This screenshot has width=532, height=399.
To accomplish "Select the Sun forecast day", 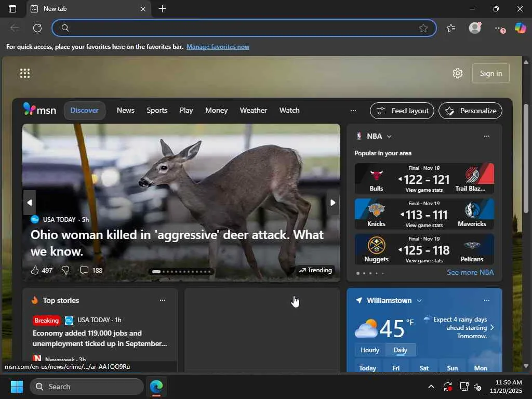I will (x=453, y=368).
